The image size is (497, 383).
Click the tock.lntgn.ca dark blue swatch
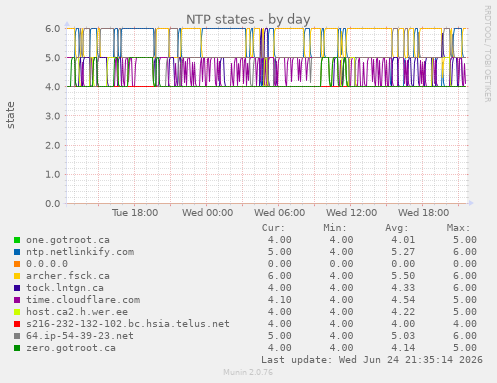tap(17, 288)
